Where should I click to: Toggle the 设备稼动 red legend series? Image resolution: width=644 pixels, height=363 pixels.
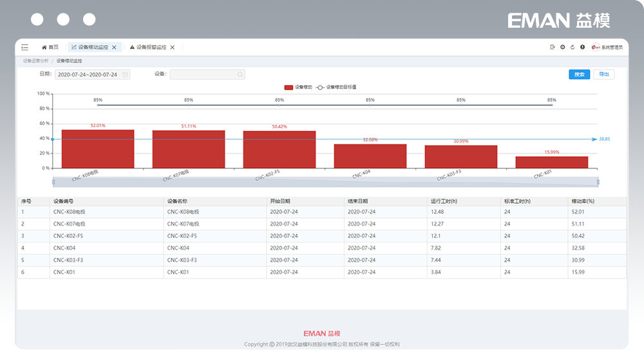298,87
